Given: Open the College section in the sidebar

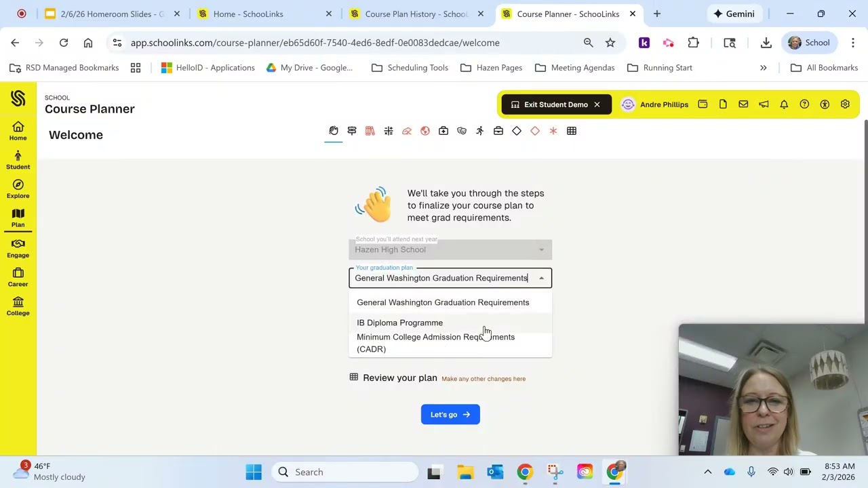Looking at the screenshot, I should (18, 306).
